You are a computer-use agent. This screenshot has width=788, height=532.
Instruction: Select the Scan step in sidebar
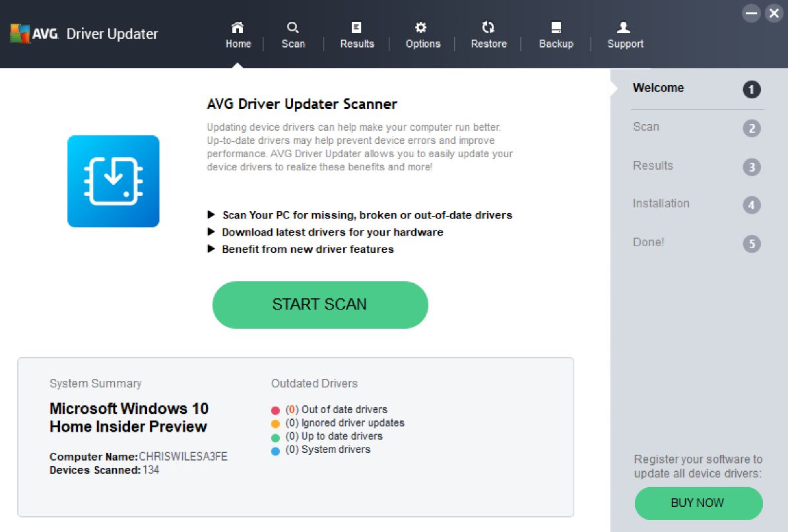click(646, 127)
